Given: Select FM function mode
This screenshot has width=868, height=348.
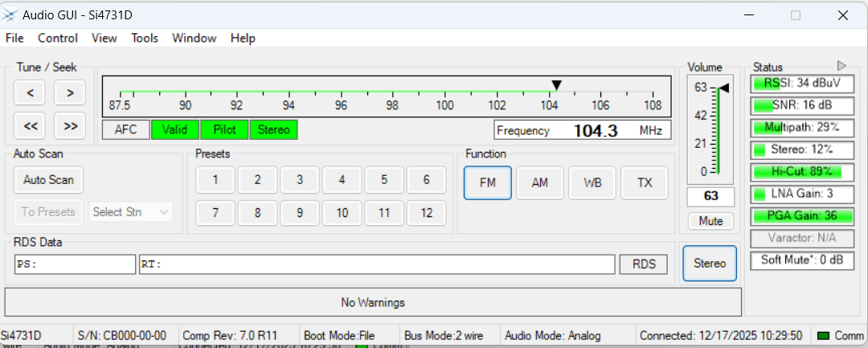Looking at the screenshot, I should pyautogui.click(x=487, y=182).
